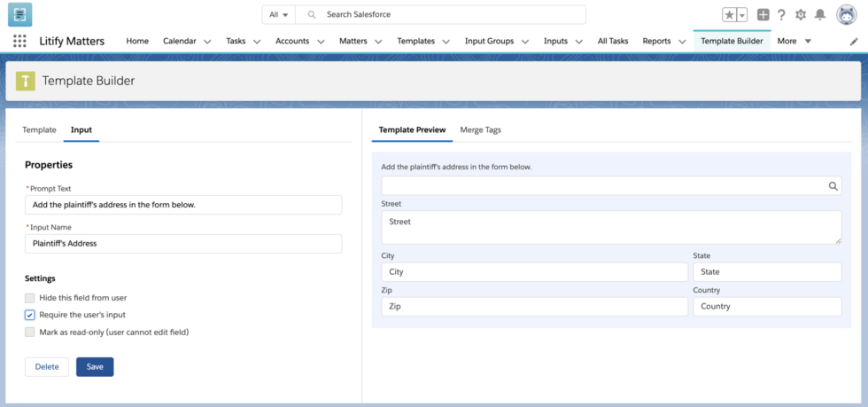Viewport: 868px width, 407px height.
Task: Open the All search scope dropdown
Action: tap(278, 15)
